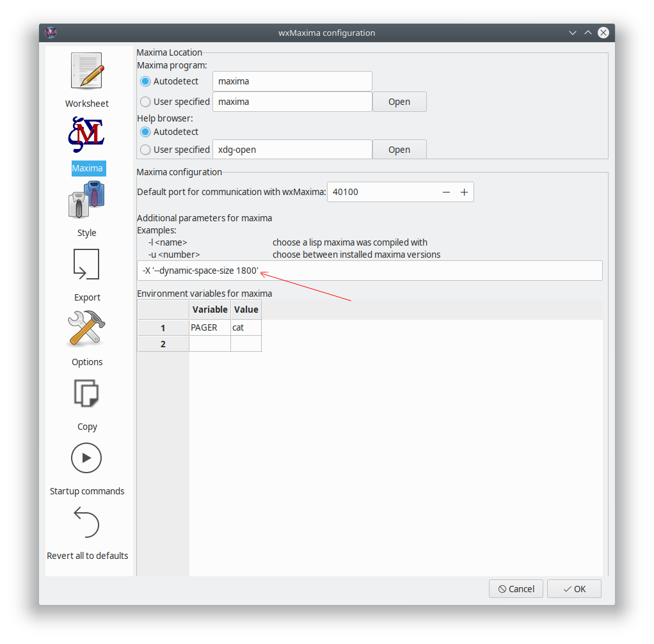Open the Copy settings icon

click(86, 393)
